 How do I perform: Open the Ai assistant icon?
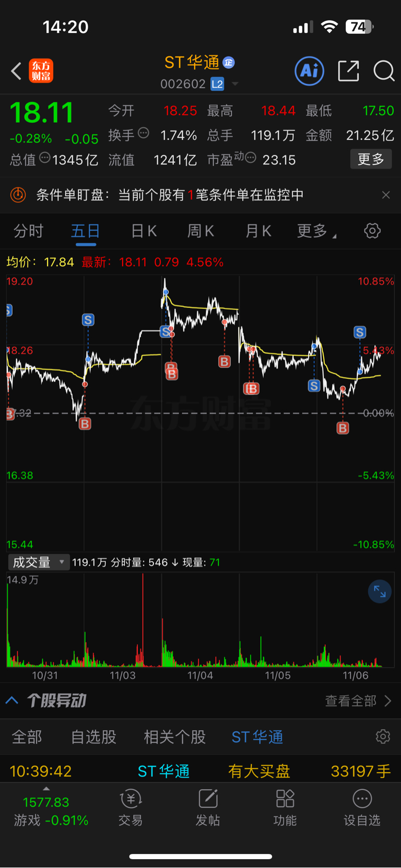click(310, 71)
